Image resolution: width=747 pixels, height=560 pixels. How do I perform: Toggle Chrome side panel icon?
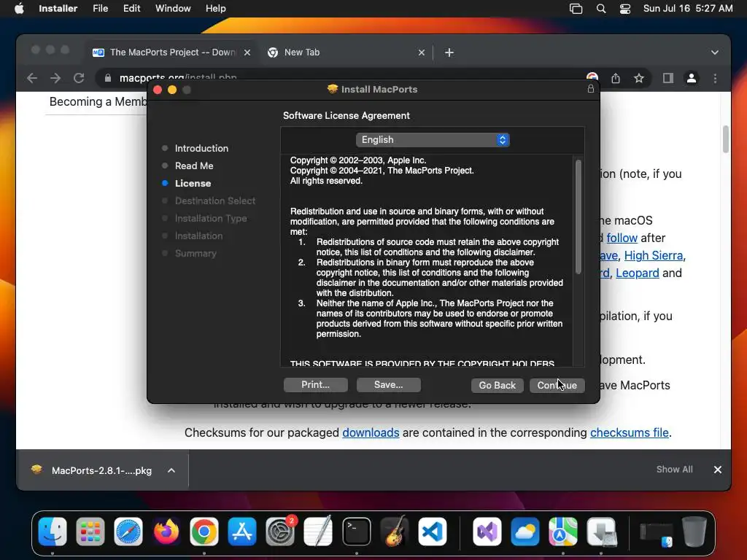pos(668,78)
